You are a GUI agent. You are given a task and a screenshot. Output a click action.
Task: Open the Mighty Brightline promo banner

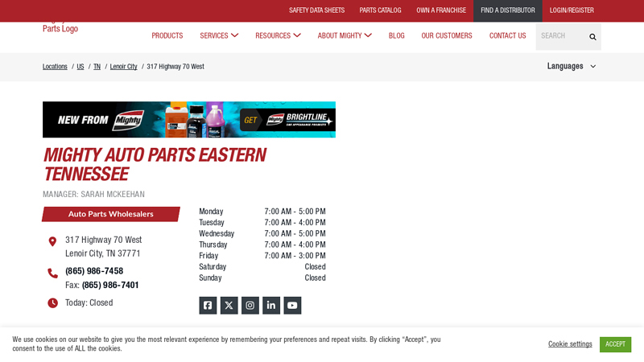point(189,120)
